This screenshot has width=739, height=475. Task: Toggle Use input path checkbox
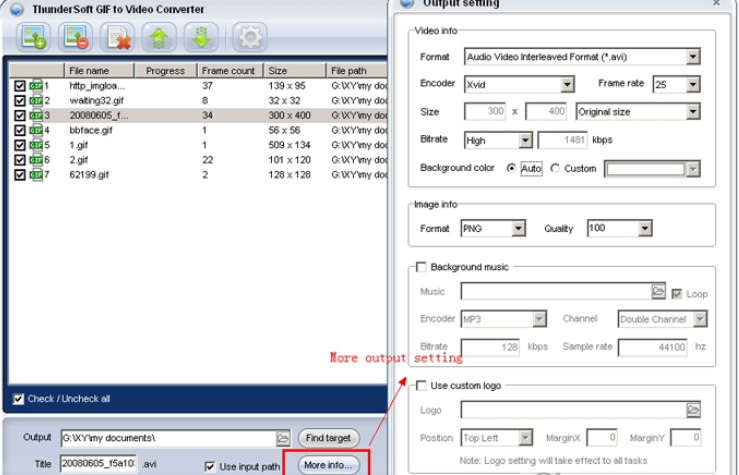[x=210, y=467]
